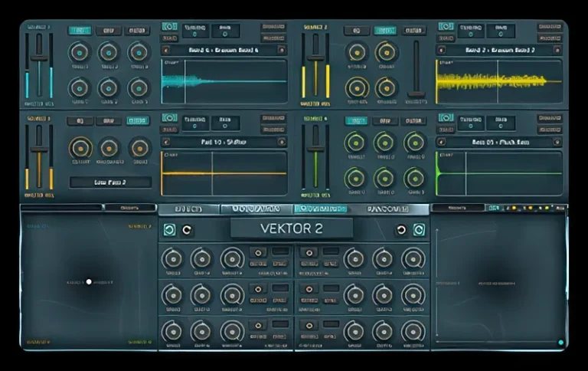This screenshot has width=588, height=371.
Task: Load next preset in the cyan source
Action: 282,50
